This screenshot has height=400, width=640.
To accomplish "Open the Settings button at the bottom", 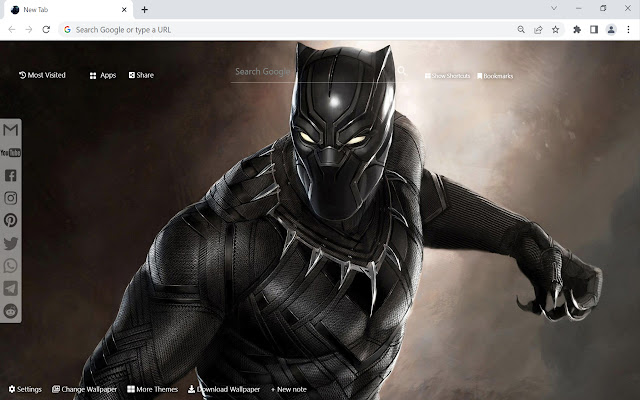I will (x=25, y=389).
